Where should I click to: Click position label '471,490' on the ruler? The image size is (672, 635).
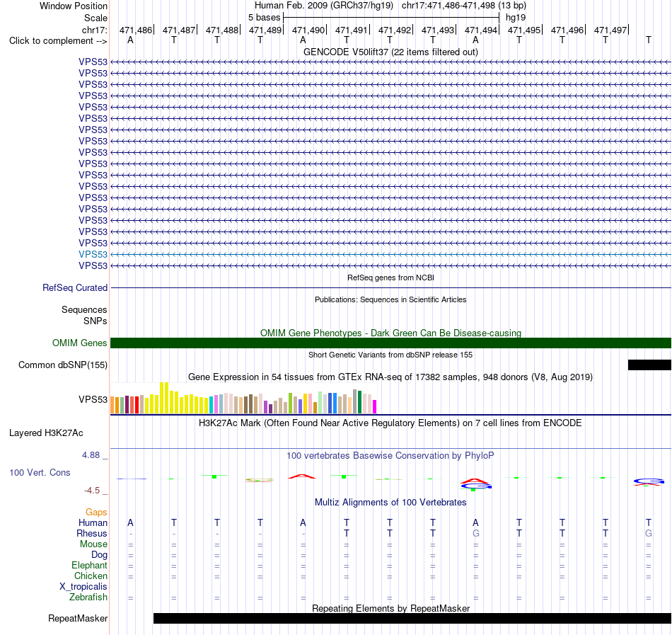(x=308, y=30)
